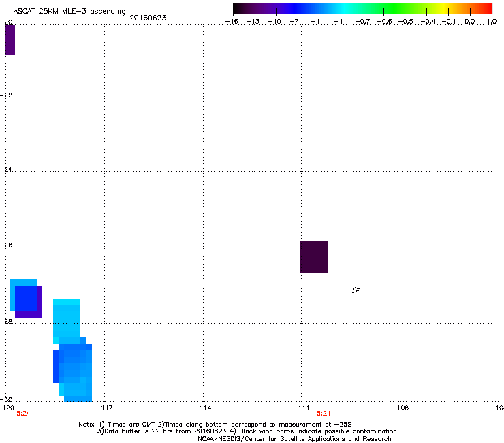The image size is (504, 443).
Task: Click the light cyan data block above -28 line
Action: [67, 318]
